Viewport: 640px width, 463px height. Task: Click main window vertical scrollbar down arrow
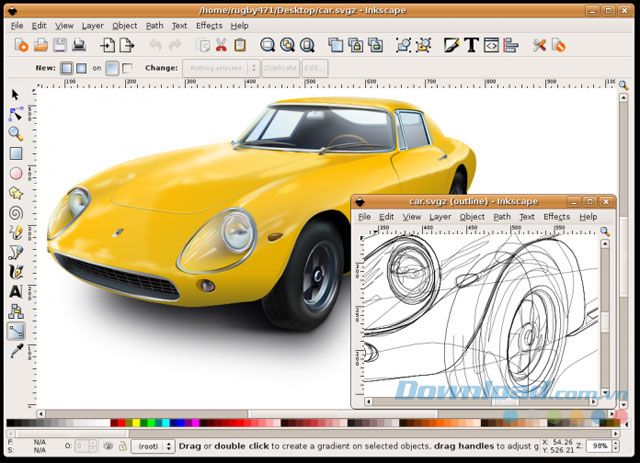tap(623, 405)
